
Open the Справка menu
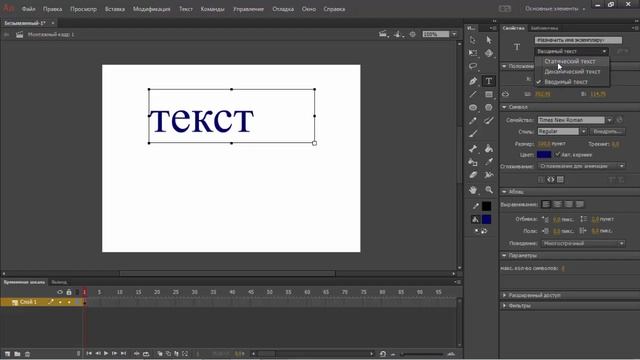(334, 9)
